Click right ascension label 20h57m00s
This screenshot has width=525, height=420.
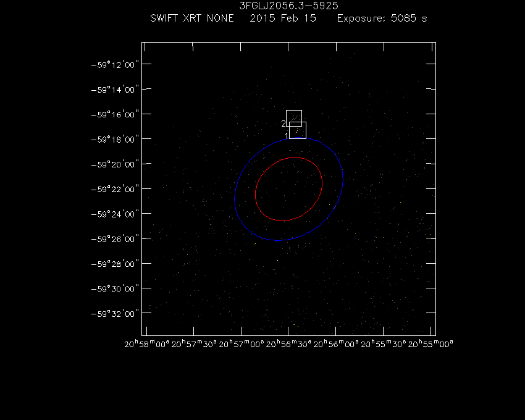point(241,344)
